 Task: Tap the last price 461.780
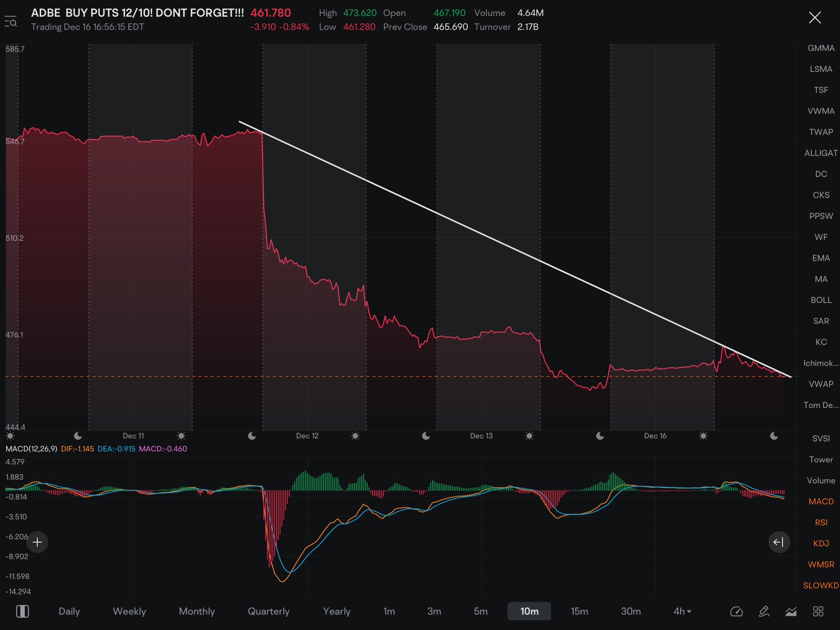point(271,13)
